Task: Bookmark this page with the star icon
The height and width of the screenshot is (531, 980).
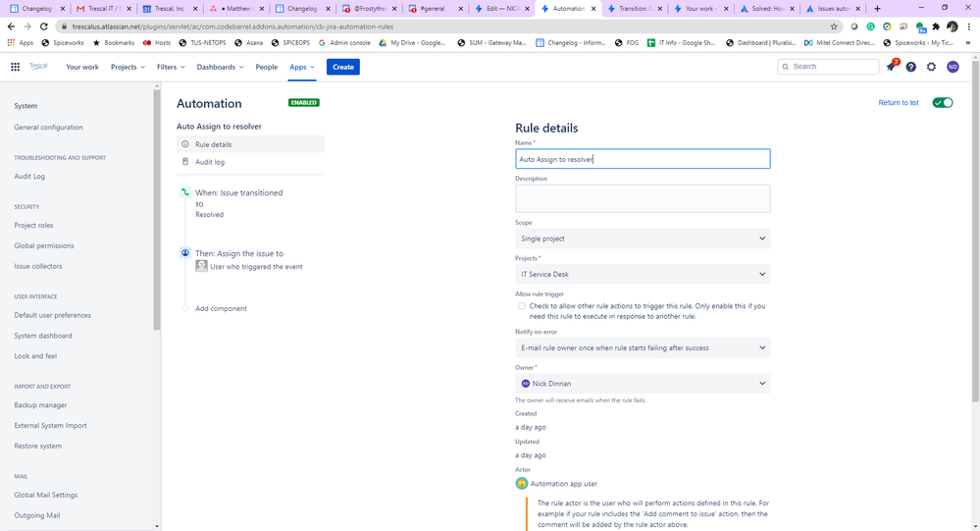Action: [x=834, y=27]
